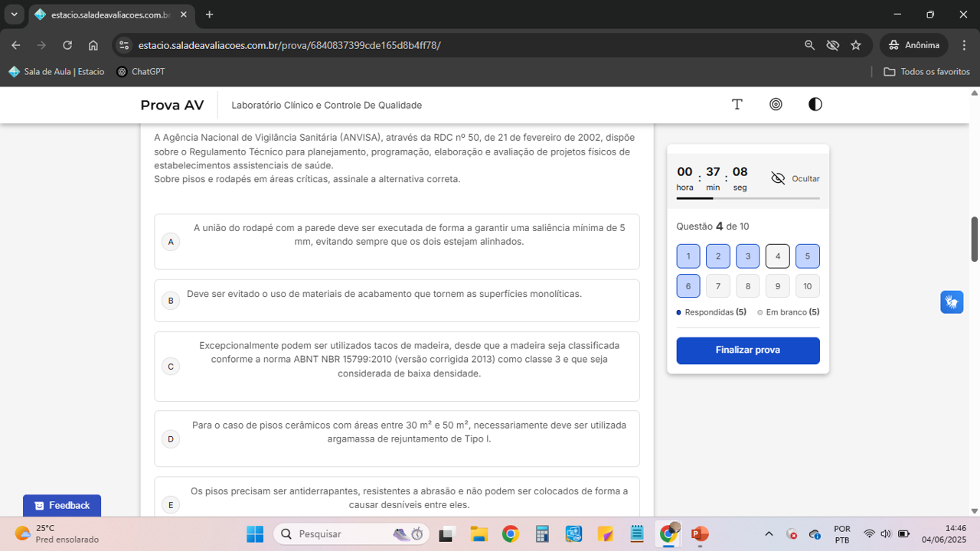980x551 pixels.
Task: Open the Anônima profile menu
Action: (913, 45)
